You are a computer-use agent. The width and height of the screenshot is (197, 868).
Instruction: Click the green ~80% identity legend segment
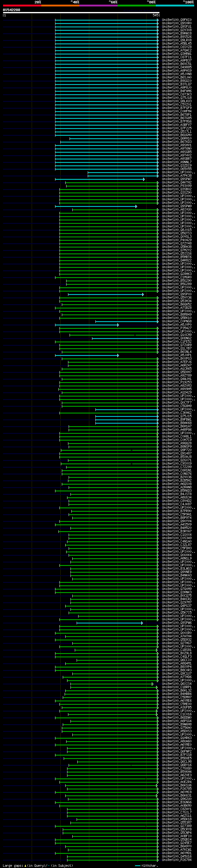tap(137, 6)
